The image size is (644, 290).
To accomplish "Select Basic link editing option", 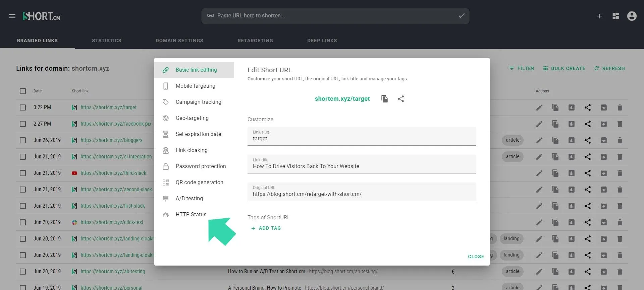I will click(x=194, y=70).
